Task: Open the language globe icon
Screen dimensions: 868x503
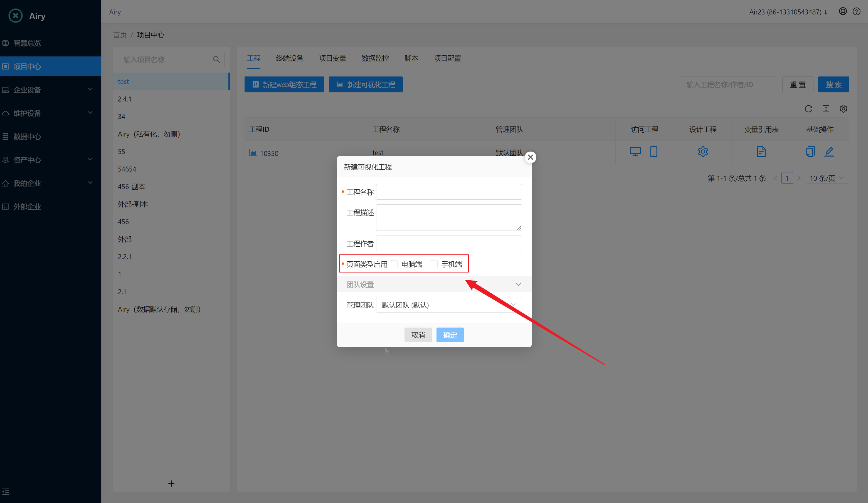Action: pyautogui.click(x=842, y=12)
